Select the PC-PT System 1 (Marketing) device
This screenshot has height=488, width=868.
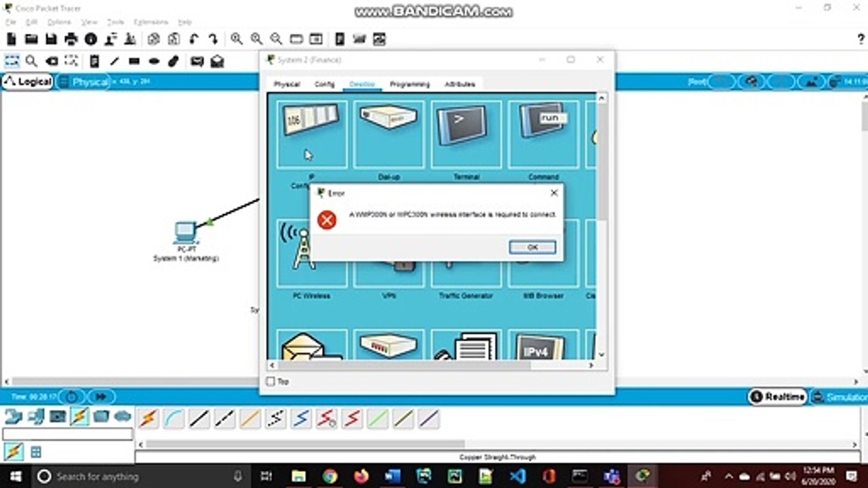click(x=186, y=234)
